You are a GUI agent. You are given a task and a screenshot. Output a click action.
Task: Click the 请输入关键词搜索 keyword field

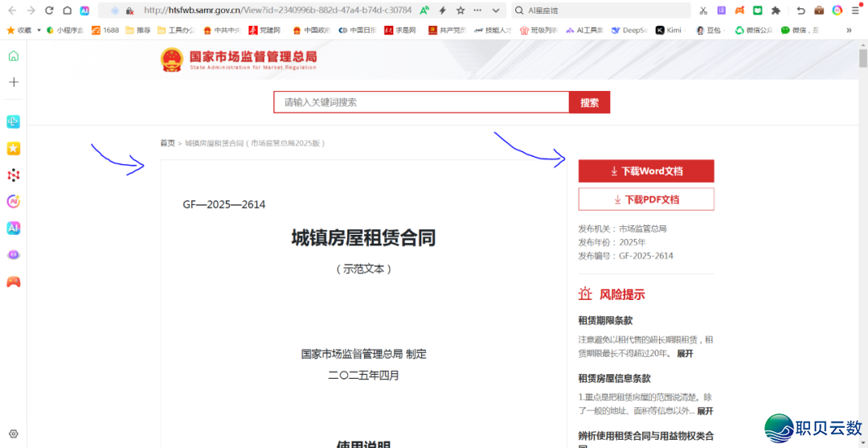[421, 102]
